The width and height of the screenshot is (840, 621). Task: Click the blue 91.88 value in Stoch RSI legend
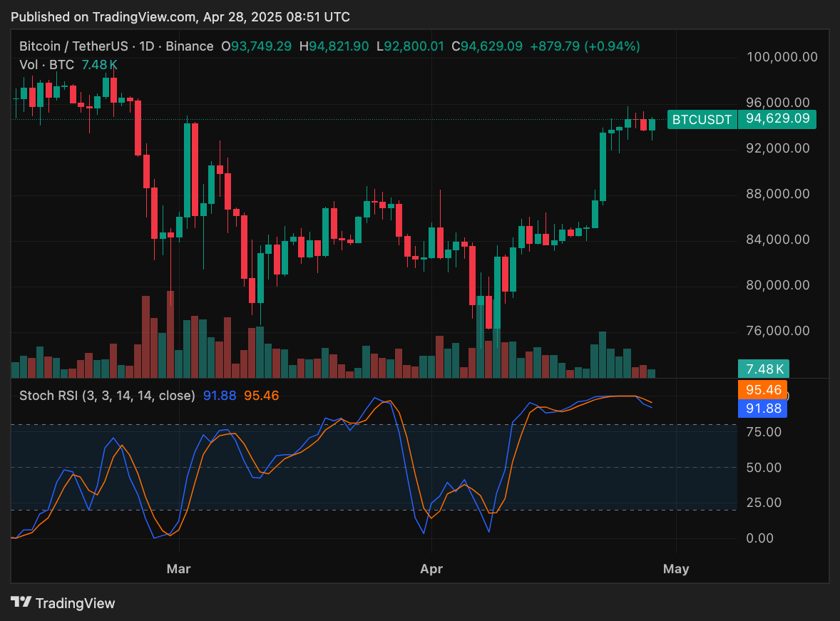(x=218, y=395)
